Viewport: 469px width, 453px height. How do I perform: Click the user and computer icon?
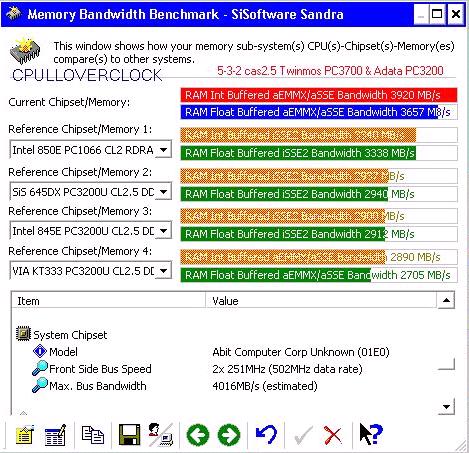click(161, 435)
